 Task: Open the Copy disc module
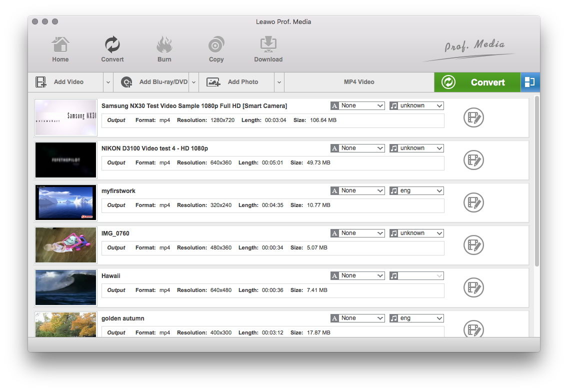(x=216, y=49)
